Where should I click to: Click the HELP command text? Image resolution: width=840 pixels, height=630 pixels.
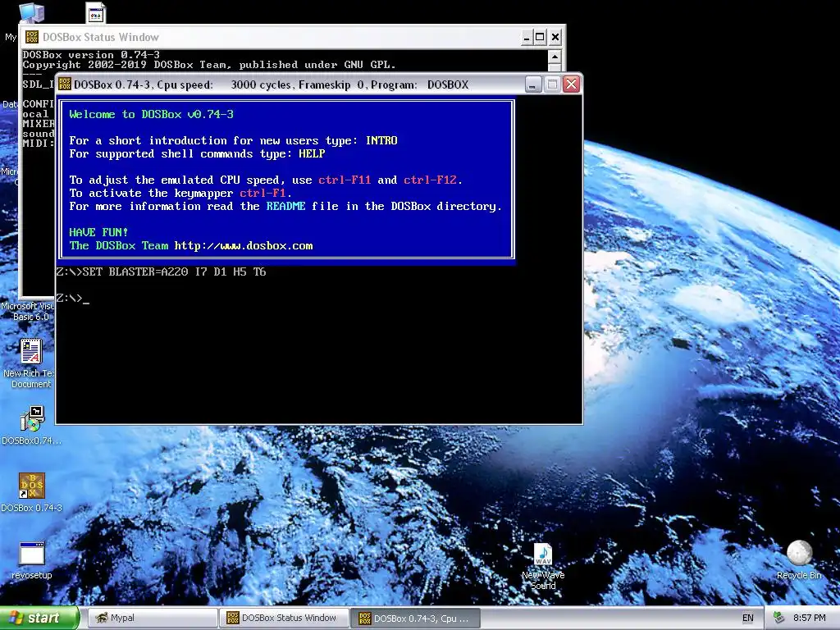[x=312, y=153]
